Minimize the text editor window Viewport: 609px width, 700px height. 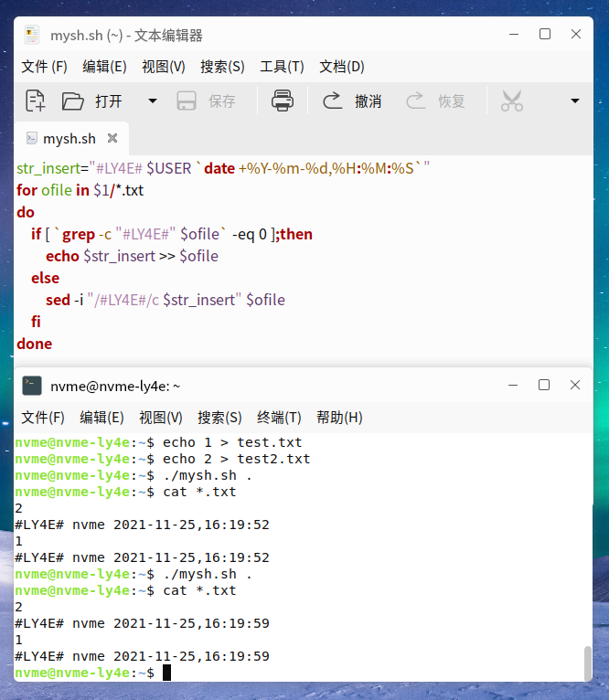pos(514,34)
